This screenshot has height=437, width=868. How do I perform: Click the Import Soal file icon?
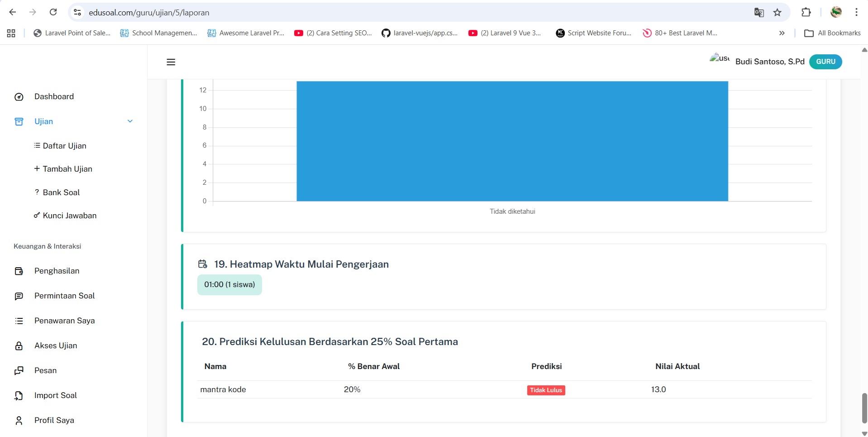coord(19,396)
